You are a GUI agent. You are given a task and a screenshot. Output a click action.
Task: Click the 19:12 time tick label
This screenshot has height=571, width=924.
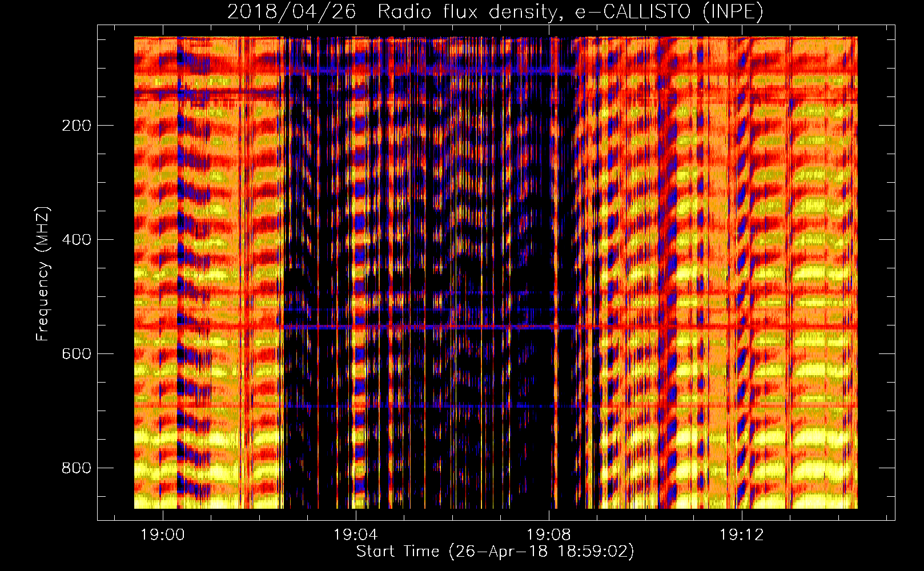741,535
